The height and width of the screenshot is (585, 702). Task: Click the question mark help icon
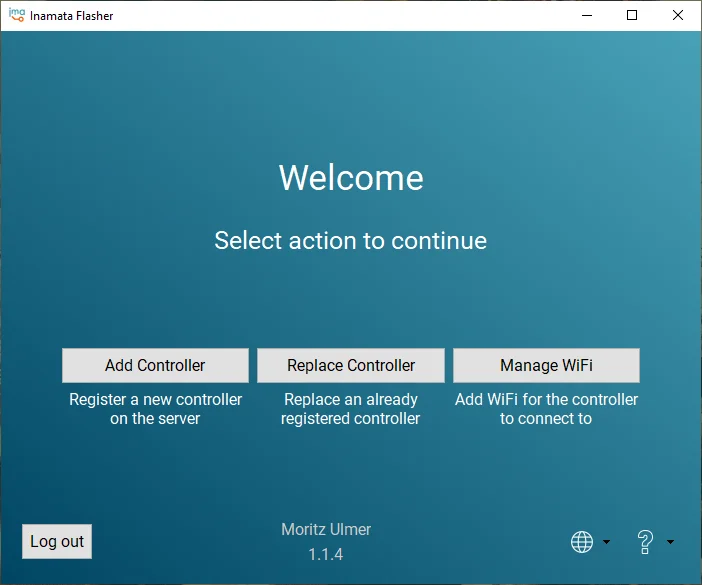click(645, 542)
